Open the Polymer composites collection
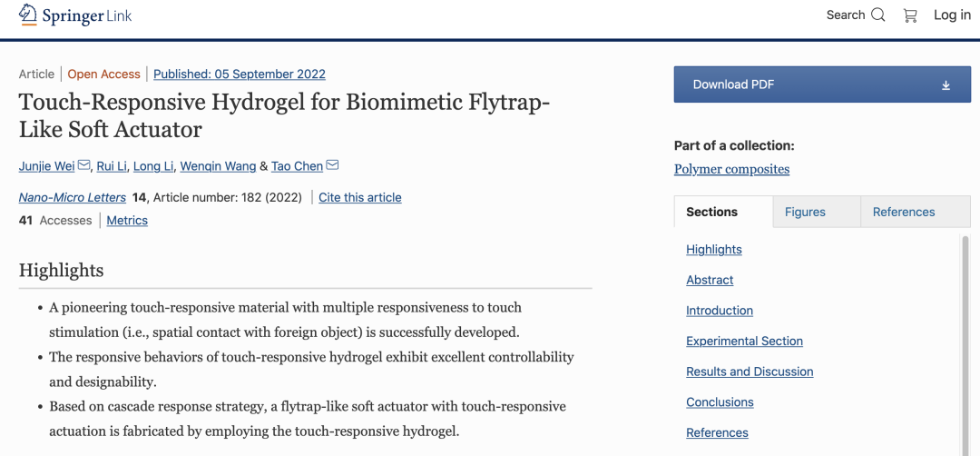The height and width of the screenshot is (456, 980). pos(731,169)
